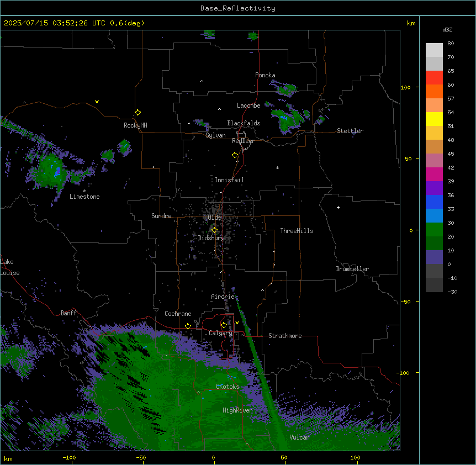Screen dimensions: 476x465
Task: Pick the slate blue 0-10 dBZ swatch
Action: click(x=434, y=257)
